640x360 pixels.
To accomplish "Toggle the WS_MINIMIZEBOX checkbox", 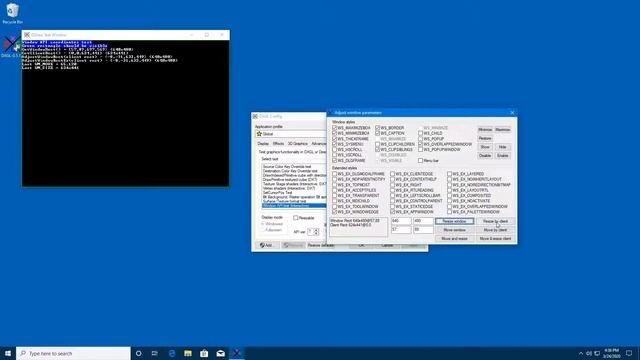I will [351, 133].
